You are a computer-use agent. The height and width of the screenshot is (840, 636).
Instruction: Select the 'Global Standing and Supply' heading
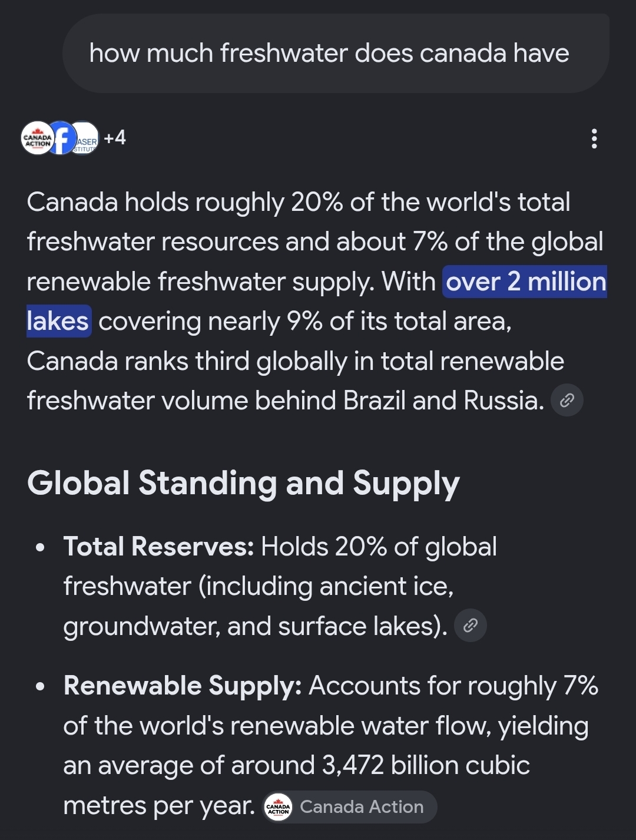pyautogui.click(x=243, y=484)
